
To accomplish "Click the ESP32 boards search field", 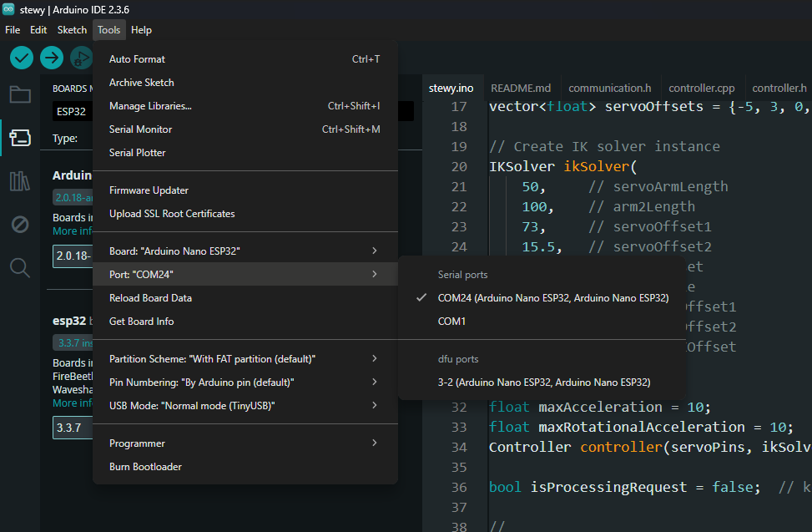I will pos(73,111).
